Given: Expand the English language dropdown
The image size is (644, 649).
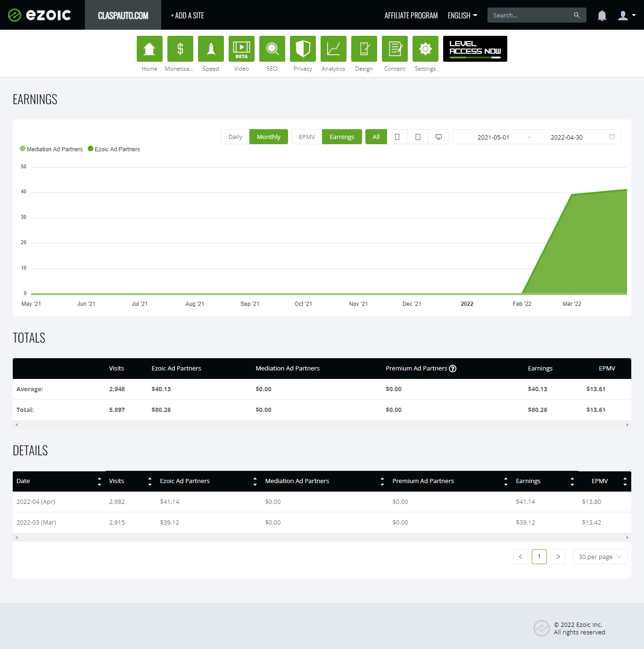Looking at the screenshot, I should coord(462,16).
